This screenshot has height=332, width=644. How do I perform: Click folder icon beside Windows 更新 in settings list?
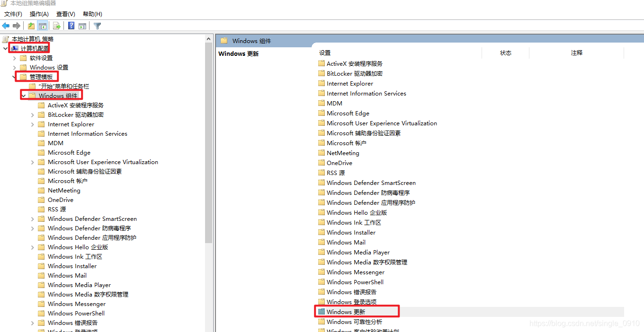point(322,312)
